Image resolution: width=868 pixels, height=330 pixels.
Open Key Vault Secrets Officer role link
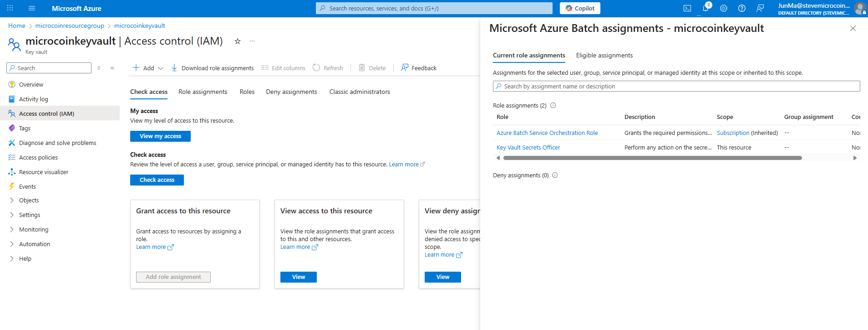[528, 147]
